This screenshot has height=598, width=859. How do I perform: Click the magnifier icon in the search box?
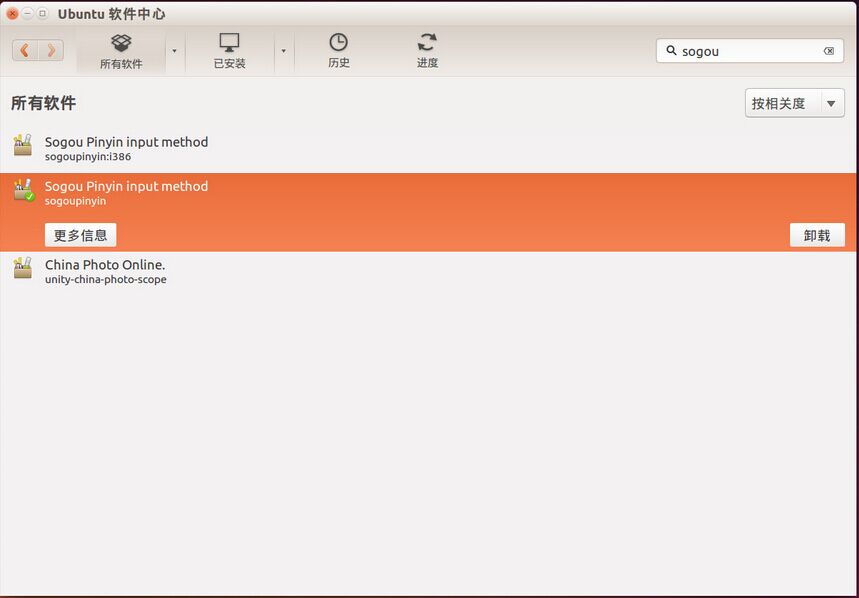671,51
